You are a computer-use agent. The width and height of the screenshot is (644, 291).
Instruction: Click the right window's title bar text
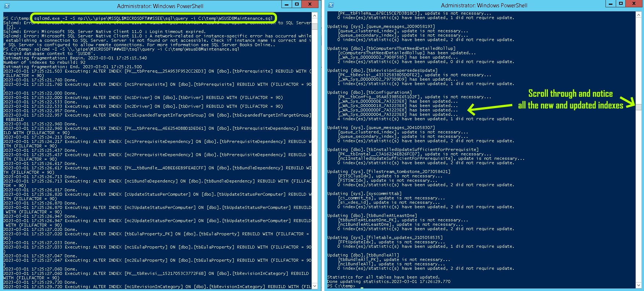click(484, 5)
